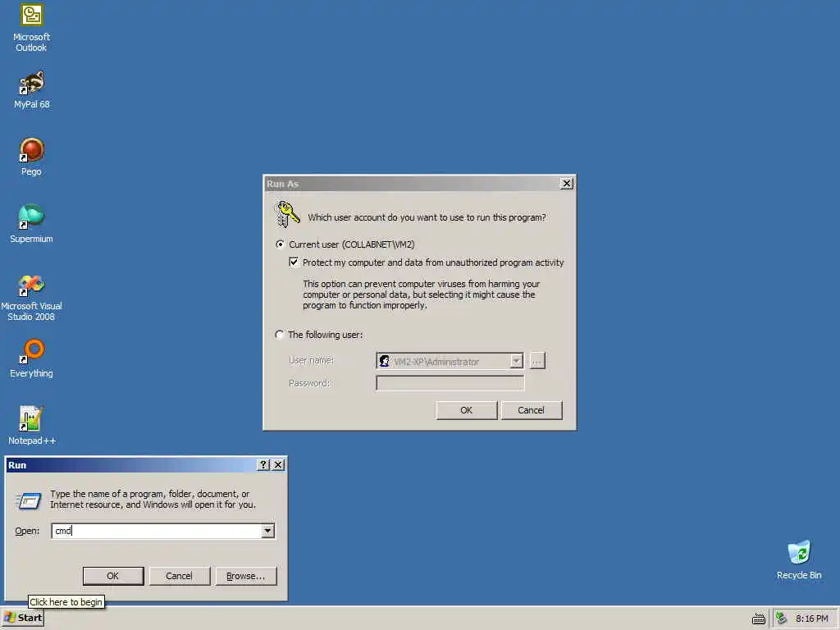Select the MyPal 68 desktop shortcut

(x=32, y=89)
